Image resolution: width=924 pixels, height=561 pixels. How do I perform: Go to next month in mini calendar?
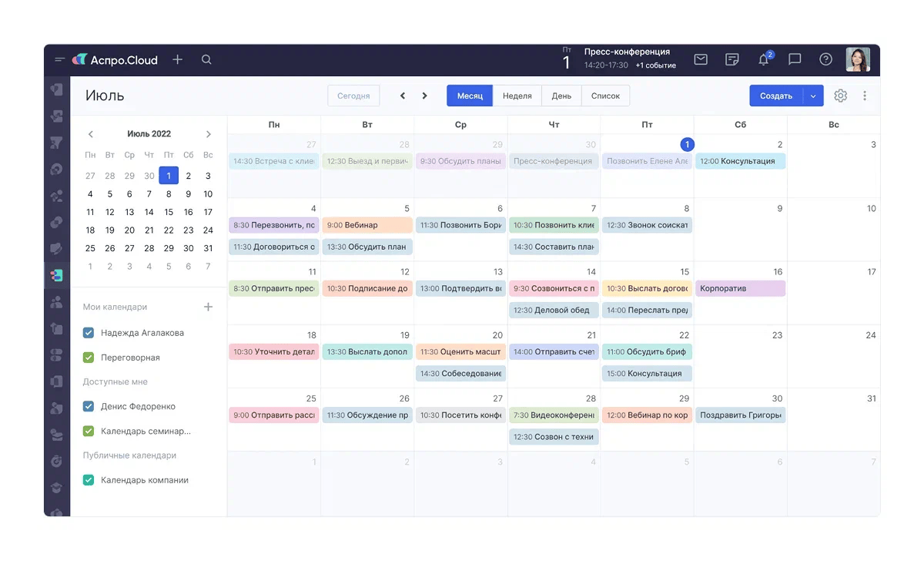click(x=208, y=134)
